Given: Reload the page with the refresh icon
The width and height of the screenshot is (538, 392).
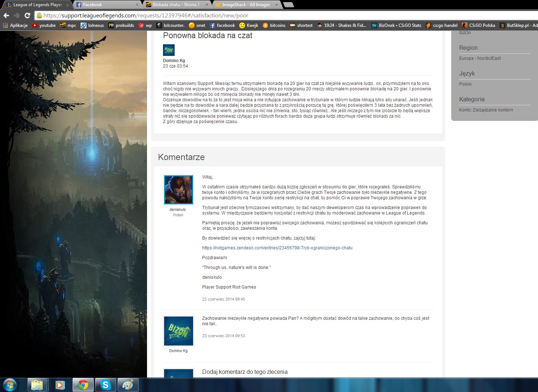Looking at the screenshot, I should (27, 16).
